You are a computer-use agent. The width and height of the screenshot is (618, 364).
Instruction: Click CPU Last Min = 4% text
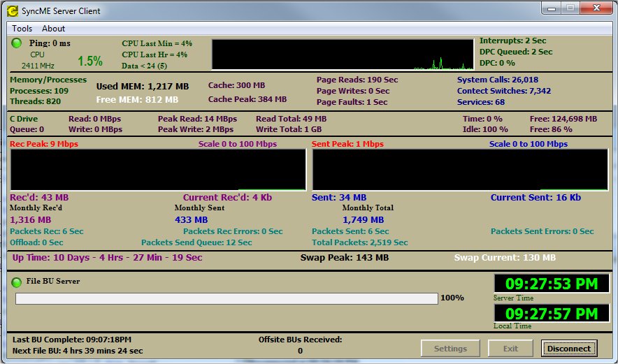point(157,43)
